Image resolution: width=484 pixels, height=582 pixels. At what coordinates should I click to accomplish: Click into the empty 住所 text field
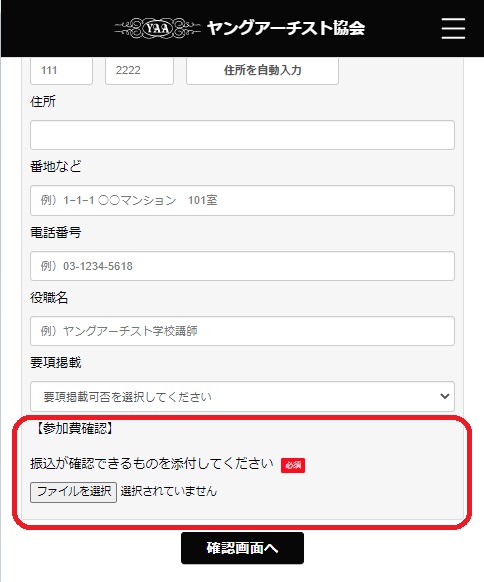point(242,135)
